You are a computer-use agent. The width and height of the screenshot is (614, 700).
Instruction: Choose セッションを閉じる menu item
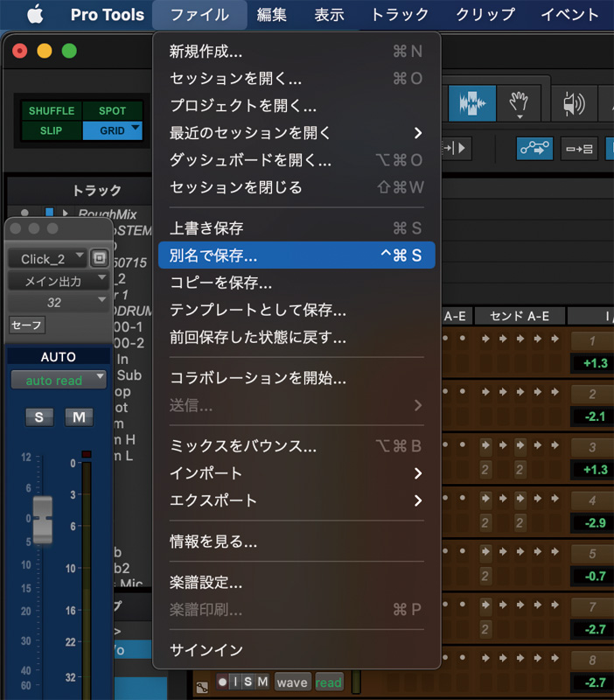click(297, 187)
